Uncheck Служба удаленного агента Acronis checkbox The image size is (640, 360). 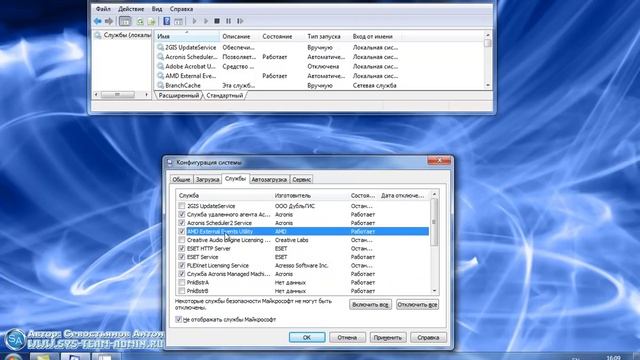coord(182,214)
